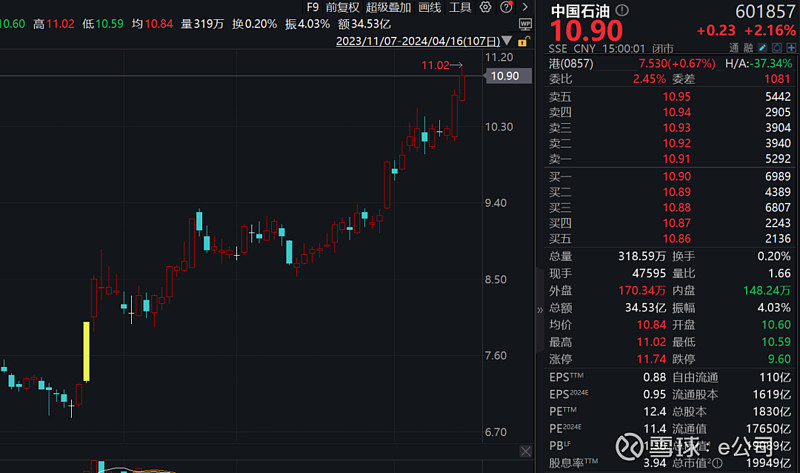This screenshot has width=800, height=473.
Task: Click the 现手 value 47595
Action: coord(649,273)
